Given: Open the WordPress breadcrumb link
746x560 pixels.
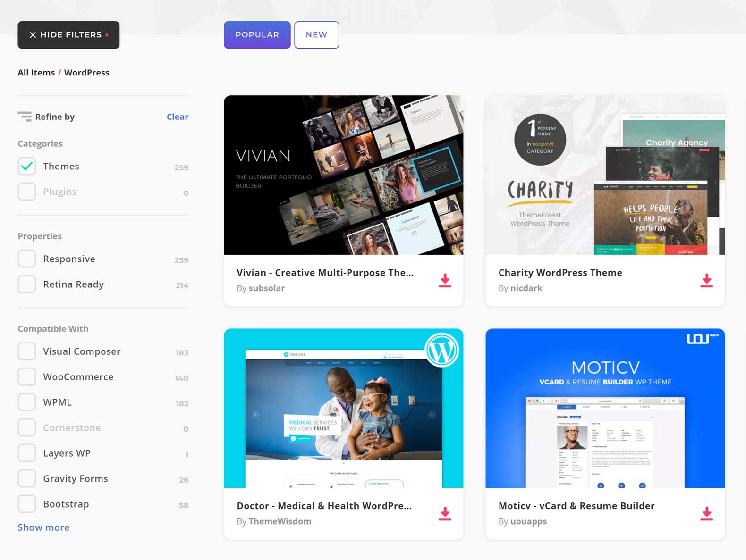Looking at the screenshot, I should click(x=87, y=73).
